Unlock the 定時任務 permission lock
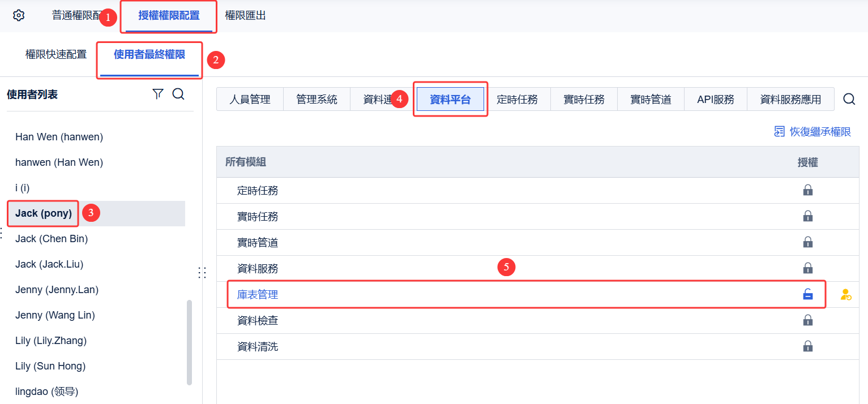The width and height of the screenshot is (868, 404). pos(808,190)
